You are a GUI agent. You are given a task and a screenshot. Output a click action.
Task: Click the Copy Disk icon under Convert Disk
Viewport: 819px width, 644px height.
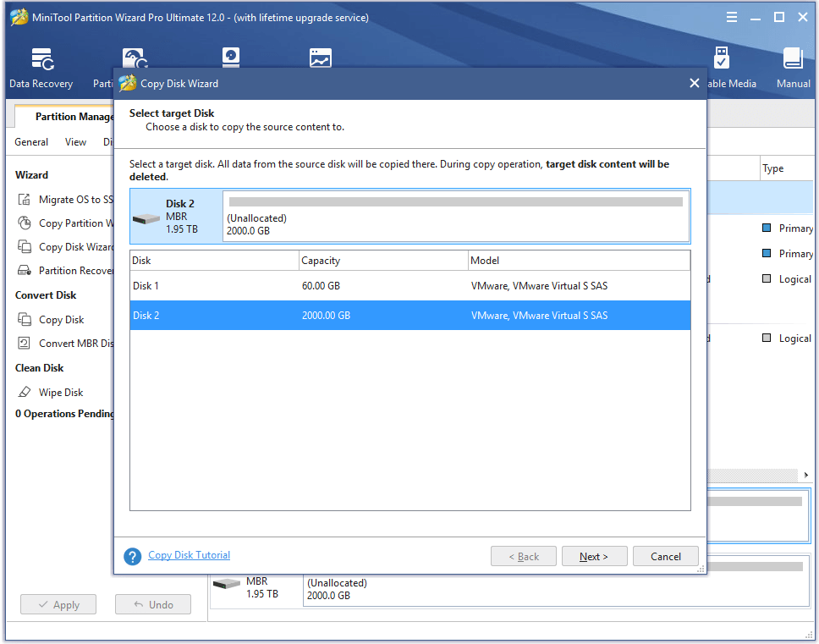click(24, 319)
